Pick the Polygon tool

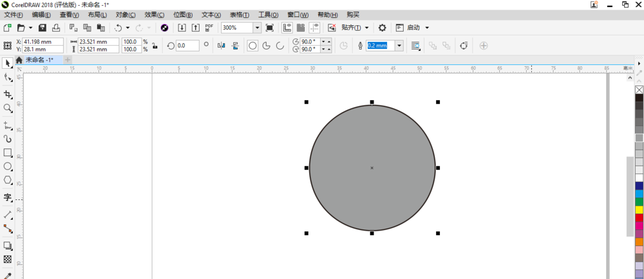click(8, 181)
